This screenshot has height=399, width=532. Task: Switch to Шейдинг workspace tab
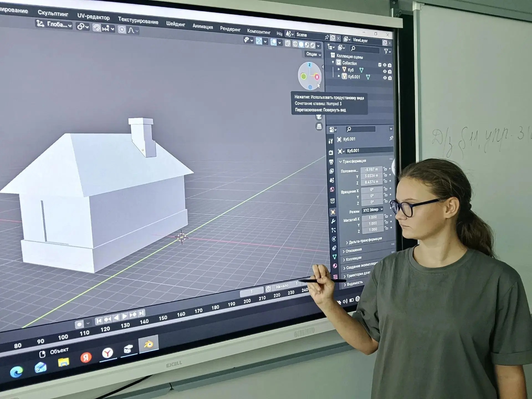click(175, 24)
